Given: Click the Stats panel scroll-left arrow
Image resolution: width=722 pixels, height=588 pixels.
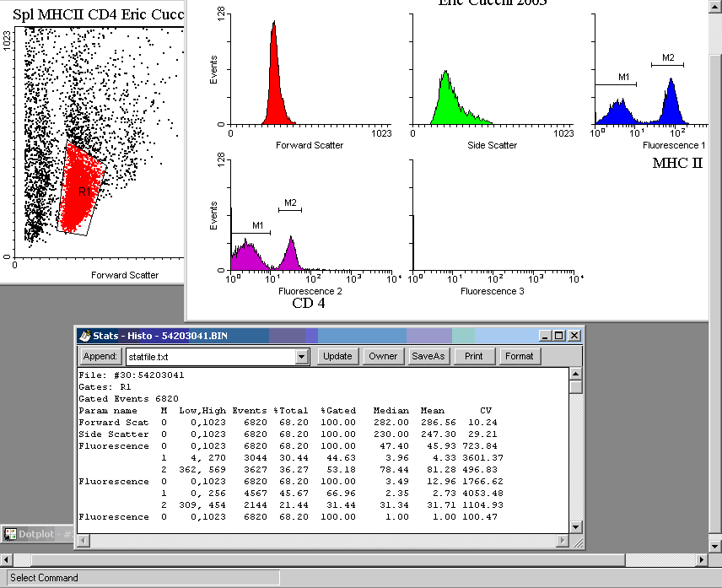Looking at the screenshot, I should [83, 540].
